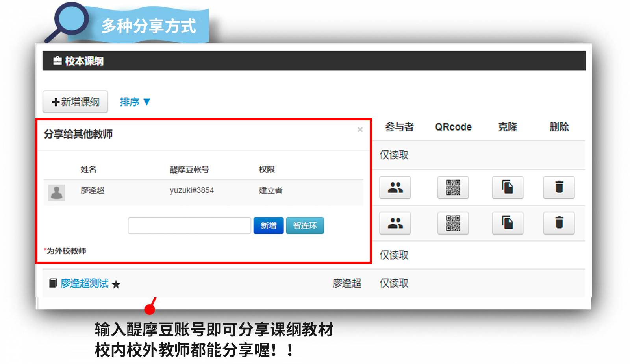The image size is (630, 364).
Task: Show QR code for second row
Action: 453,223
